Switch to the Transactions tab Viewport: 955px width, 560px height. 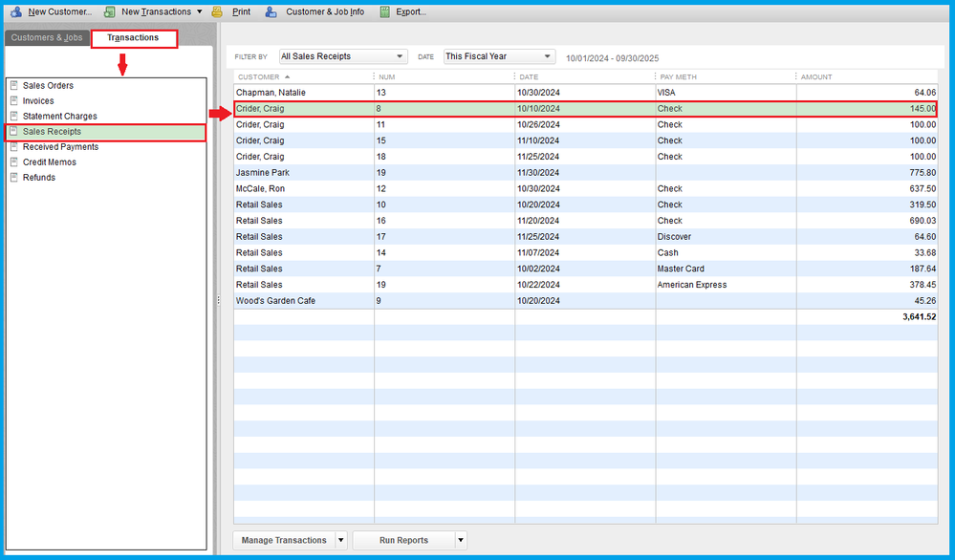pos(133,38)
